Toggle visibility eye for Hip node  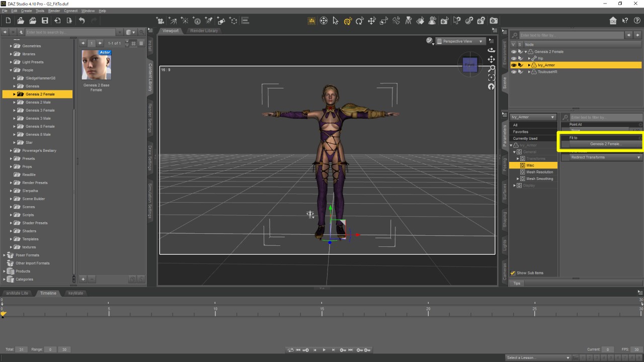coord(514,58)
